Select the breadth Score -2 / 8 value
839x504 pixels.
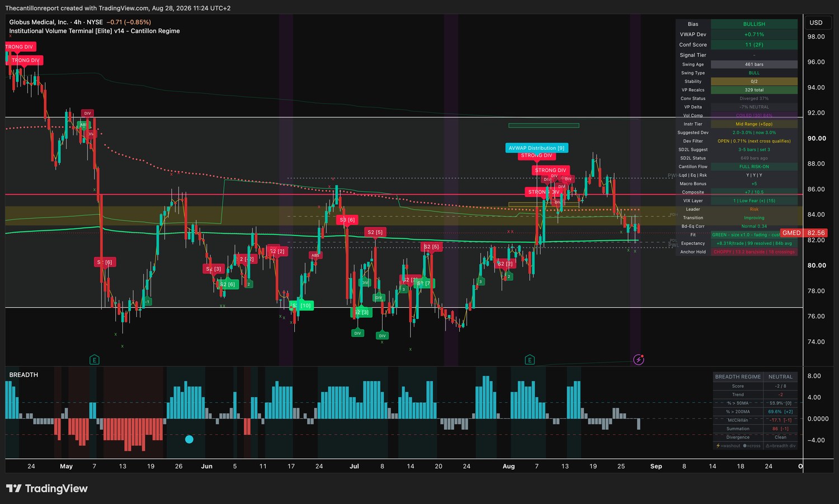coord(780,386)
